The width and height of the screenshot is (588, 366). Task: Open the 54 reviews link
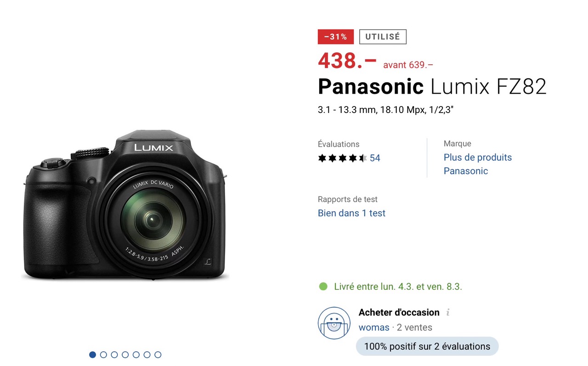point(375,158)
